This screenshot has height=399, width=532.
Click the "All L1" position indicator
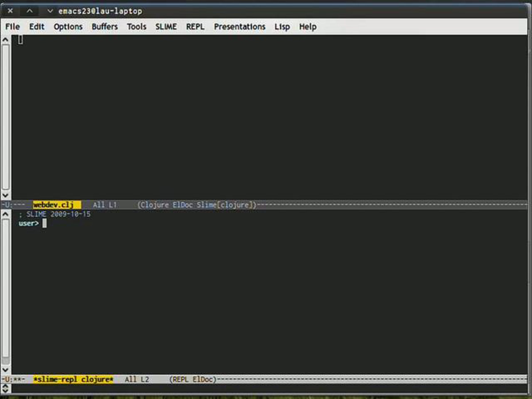click(105, 205)
